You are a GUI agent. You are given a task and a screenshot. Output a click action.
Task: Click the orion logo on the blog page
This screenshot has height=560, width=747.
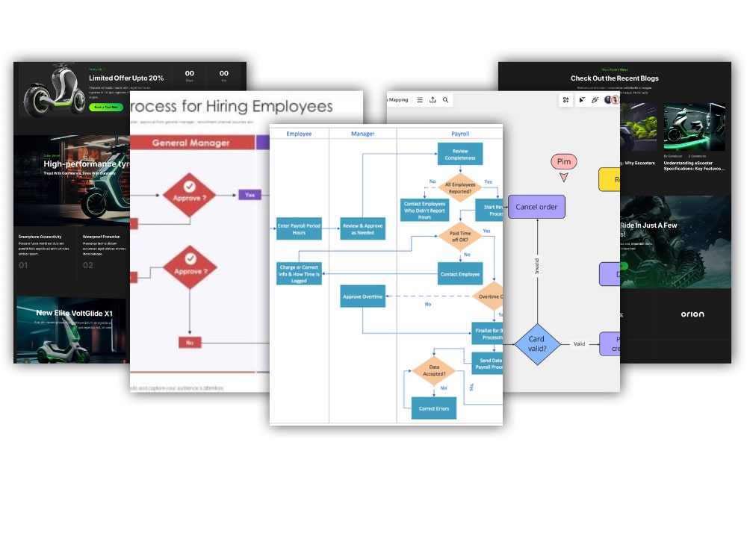click(x=692, y=314)
